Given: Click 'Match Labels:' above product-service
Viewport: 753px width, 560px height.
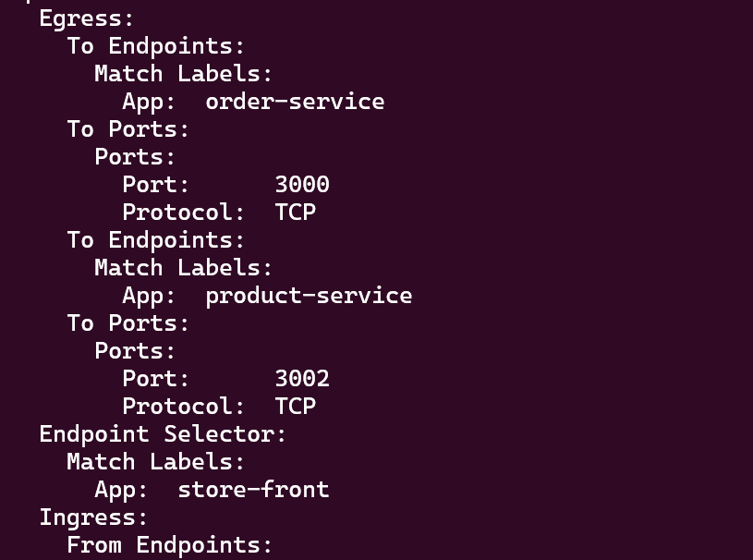Looking at the screenshot, I should [x=183, y=268].
